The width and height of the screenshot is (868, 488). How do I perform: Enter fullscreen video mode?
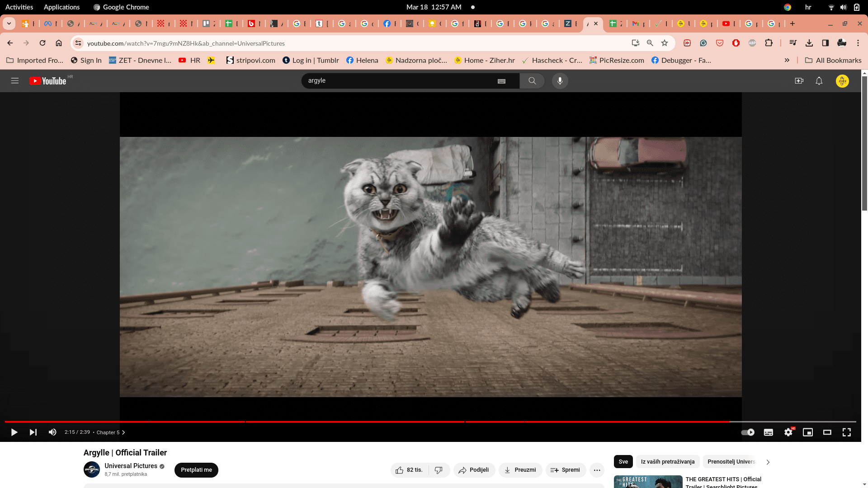(x=847, y=432)
